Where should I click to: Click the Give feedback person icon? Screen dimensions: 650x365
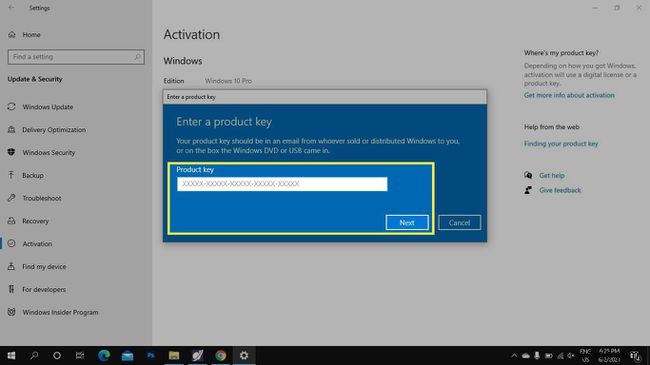click(x=528, y=190)
